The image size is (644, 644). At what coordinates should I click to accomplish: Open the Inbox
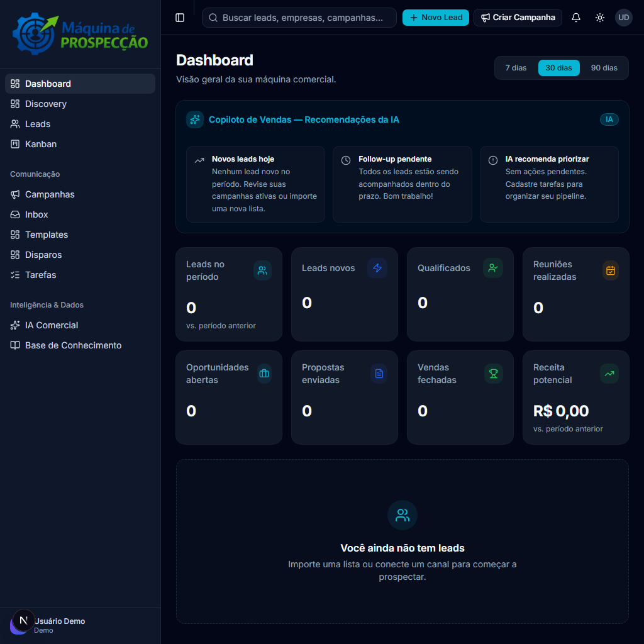[x=80, y=214]
